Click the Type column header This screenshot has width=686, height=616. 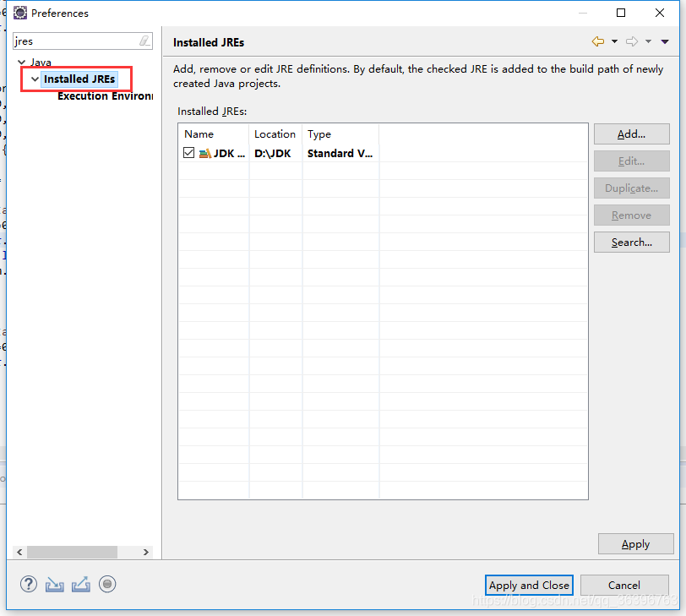(340, 134)
